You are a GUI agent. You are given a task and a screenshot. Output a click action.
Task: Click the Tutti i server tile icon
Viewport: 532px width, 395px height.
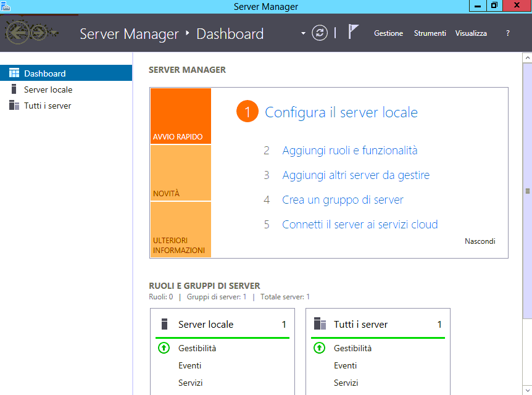(320, 324)
